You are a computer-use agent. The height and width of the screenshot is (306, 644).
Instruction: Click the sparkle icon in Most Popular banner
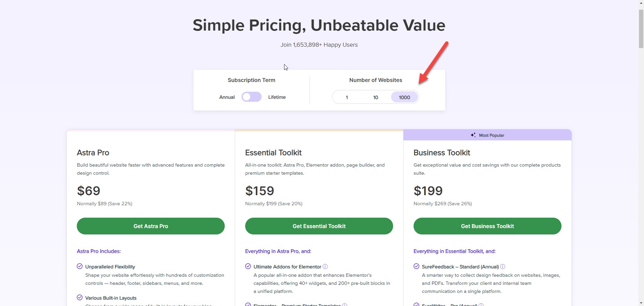pos(473,135)
